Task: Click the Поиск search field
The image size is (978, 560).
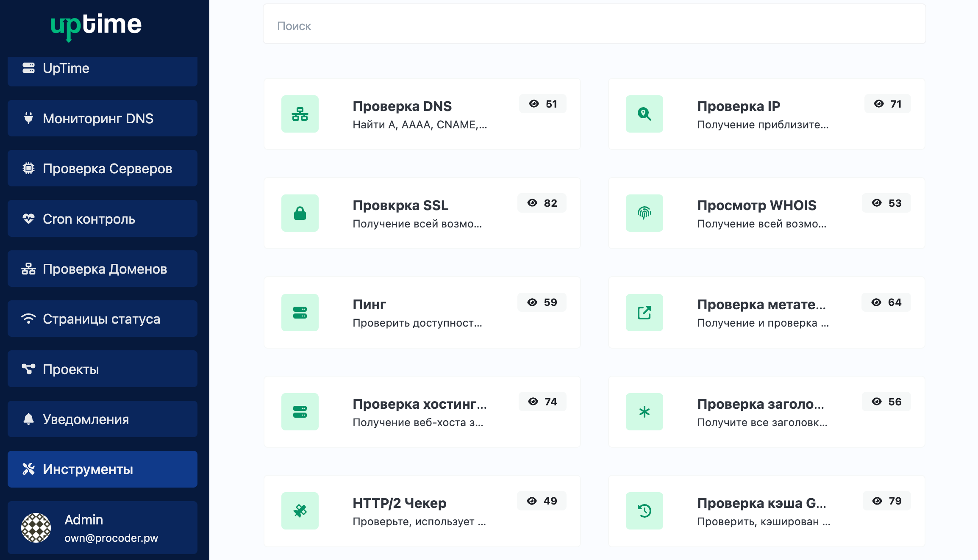Action: 594,26
